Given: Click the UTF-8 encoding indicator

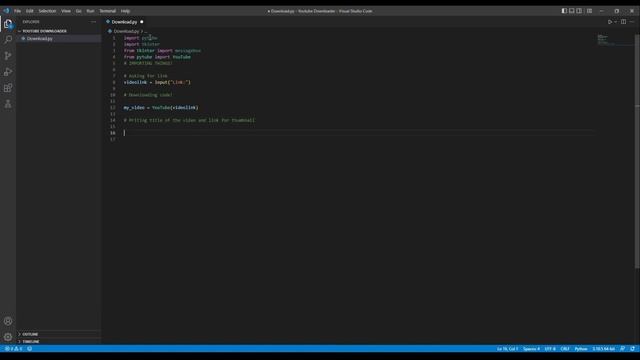Looking at the screenshot, I should click(550, 349).
